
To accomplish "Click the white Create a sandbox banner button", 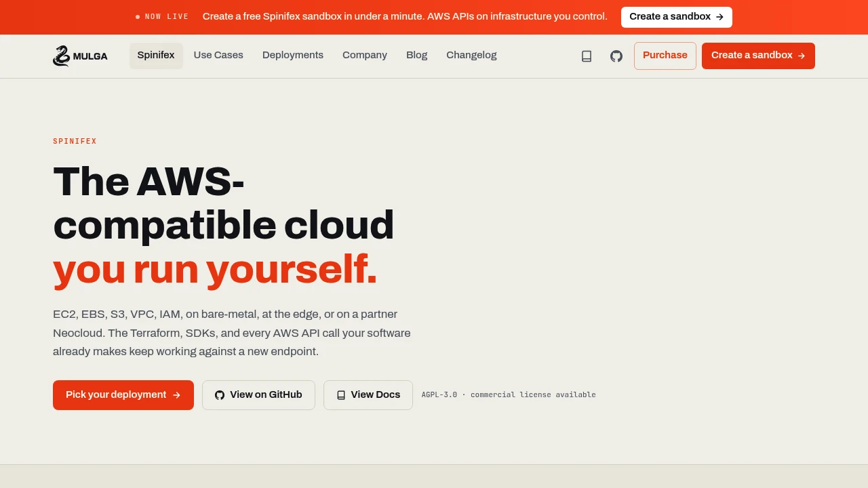I will coord(677,17).
